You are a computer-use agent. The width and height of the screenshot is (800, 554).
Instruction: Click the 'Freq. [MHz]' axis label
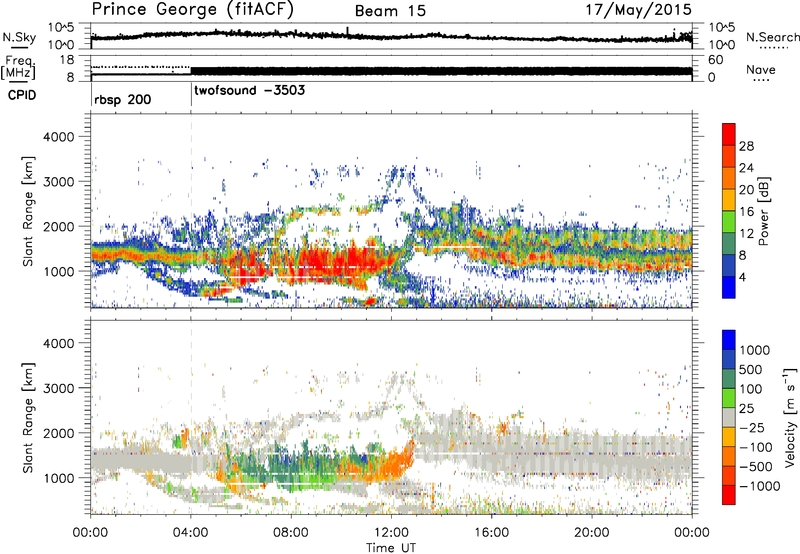18,67
